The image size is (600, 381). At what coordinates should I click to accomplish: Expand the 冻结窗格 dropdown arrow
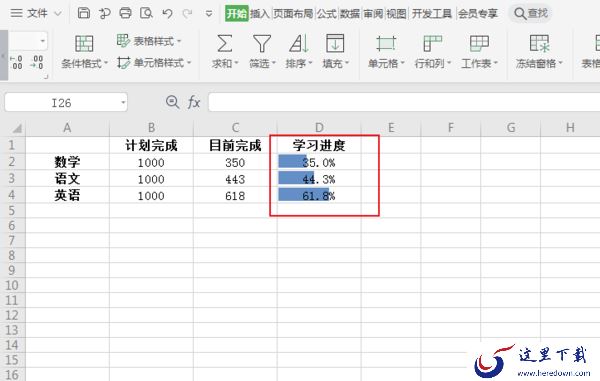561,64
